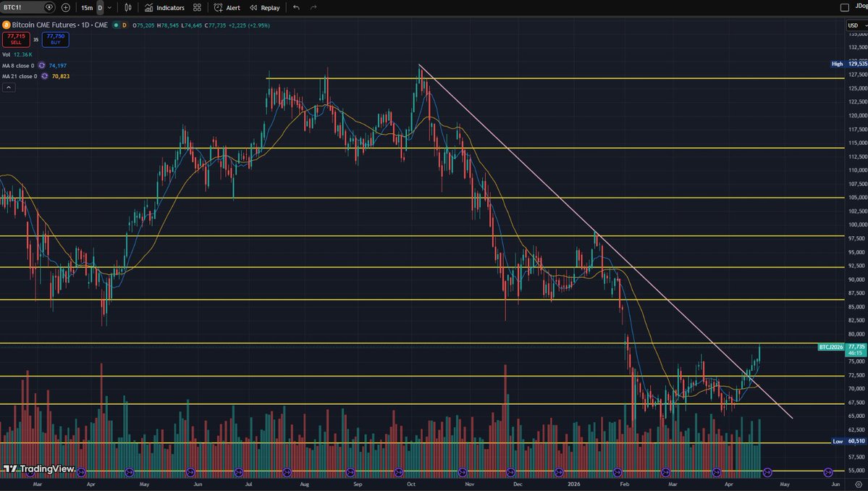Click the Low 60,510 price label
Screen dimensions: 868x491
pyautogui.click(x=849, y=441)
